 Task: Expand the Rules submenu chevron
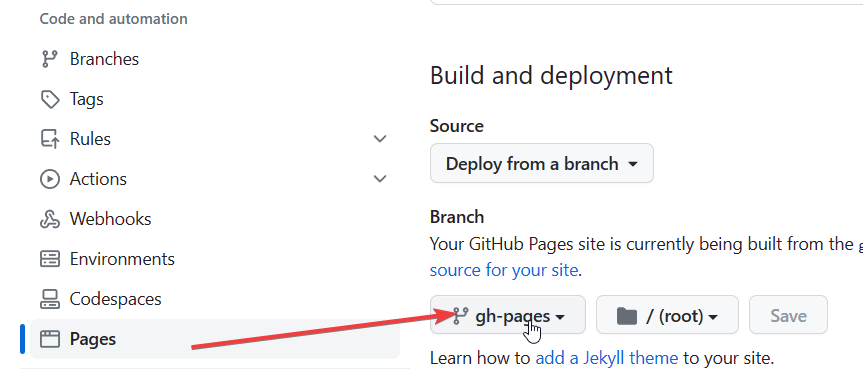[380, 139]
